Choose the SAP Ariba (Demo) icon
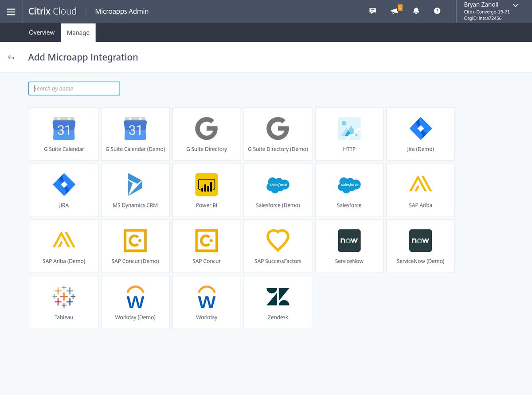 [x=64, y=240]
